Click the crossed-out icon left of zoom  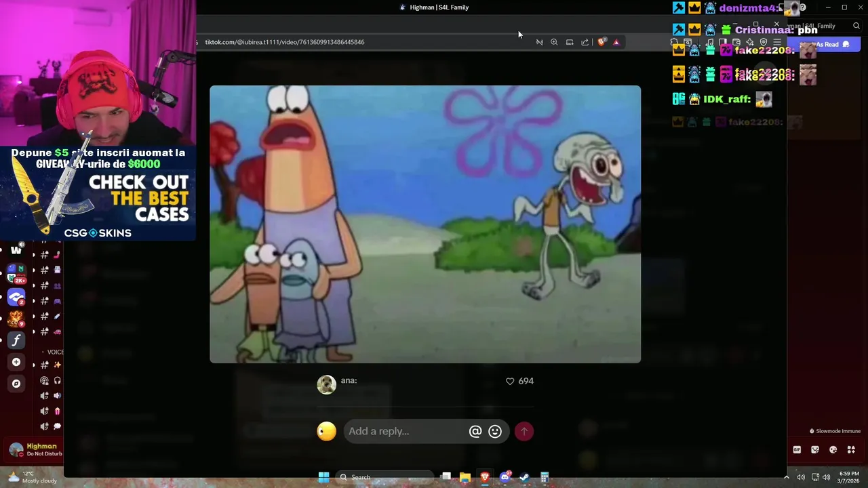[540, 42]
